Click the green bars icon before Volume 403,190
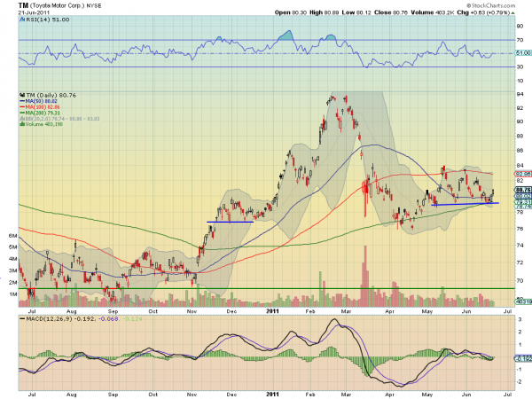Viewport: 532px width, 399px height. 22,124
